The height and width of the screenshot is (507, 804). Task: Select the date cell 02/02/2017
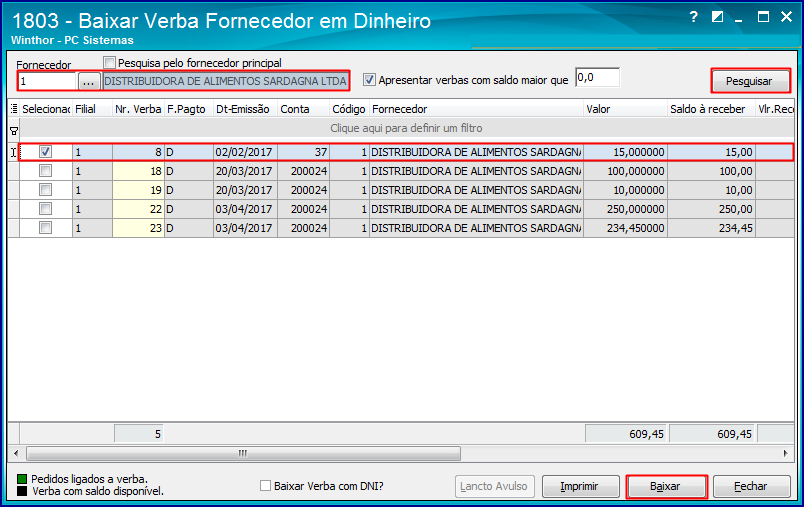pos(245,152)
